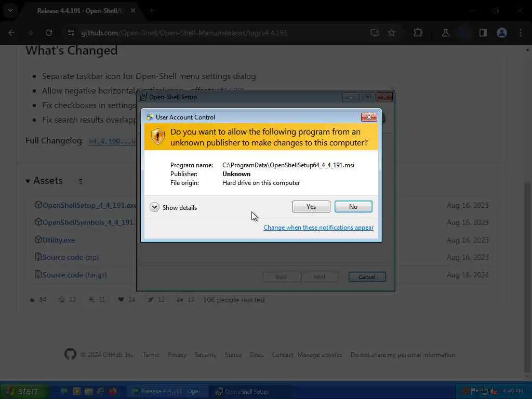The height and width of the screenshot is (399, 532).
Task: Click the UAC shield warning icon
Action: coord(158,137)
